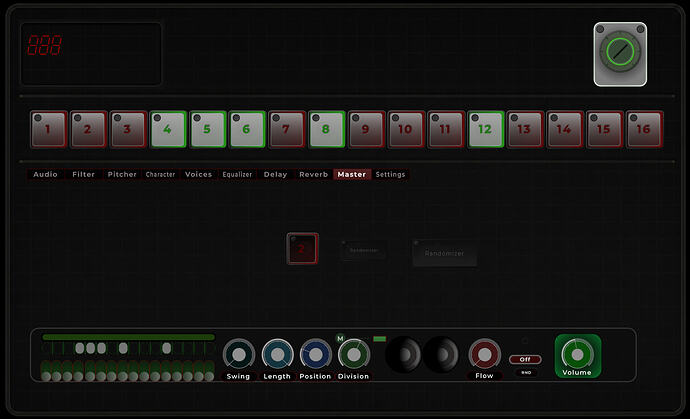
Task: Click the blue Position knob
Action: tap(316, 354)
